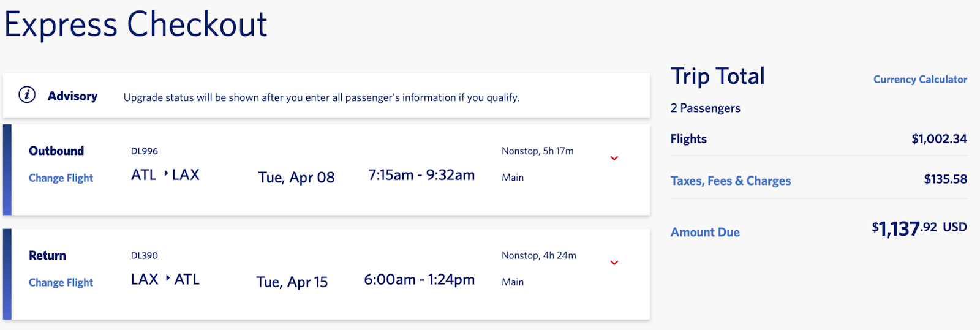Click the Nonstop, 5h 17m outbound duration
980x330 pixels.
pyautogui.click(x=537, y=151)
